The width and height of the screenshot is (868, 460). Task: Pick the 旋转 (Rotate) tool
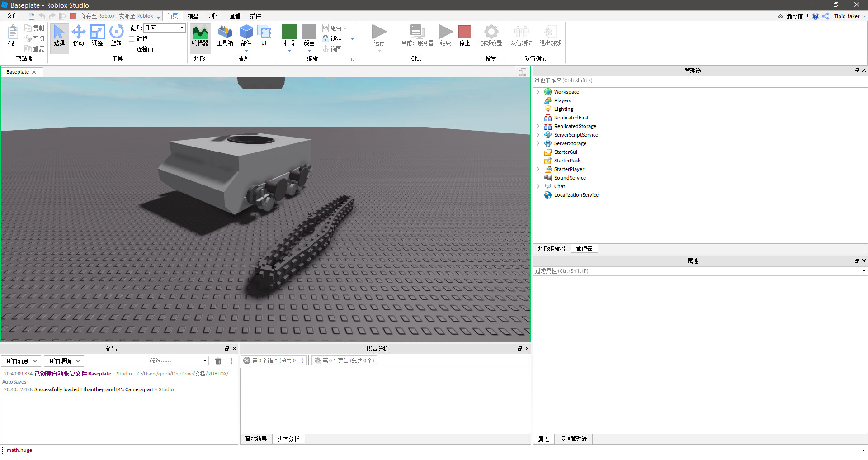tap(117, 36)
